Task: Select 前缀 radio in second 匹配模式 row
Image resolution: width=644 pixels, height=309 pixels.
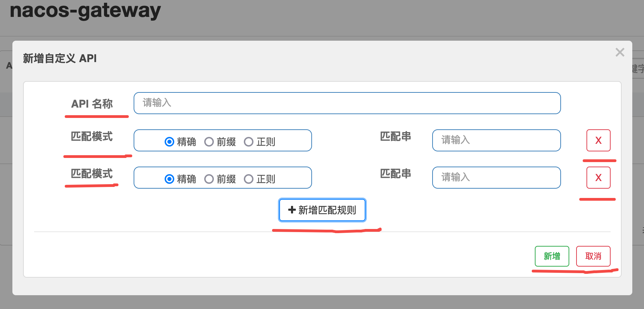Action: pyautogui.click(x=209, y=179)
